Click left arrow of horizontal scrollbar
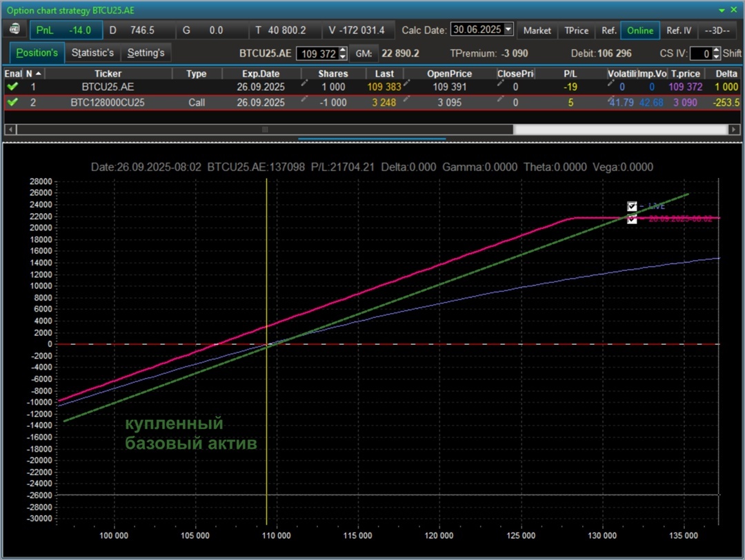The height and width of the screenshot is (560, 745). (x=10, y=129)
